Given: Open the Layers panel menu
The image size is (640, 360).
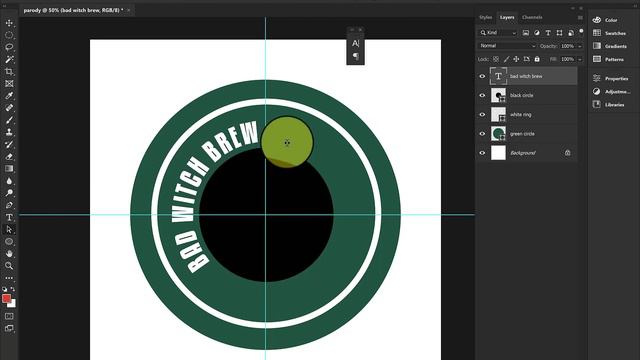Looking at the screenshot, I should coord(580,18).
